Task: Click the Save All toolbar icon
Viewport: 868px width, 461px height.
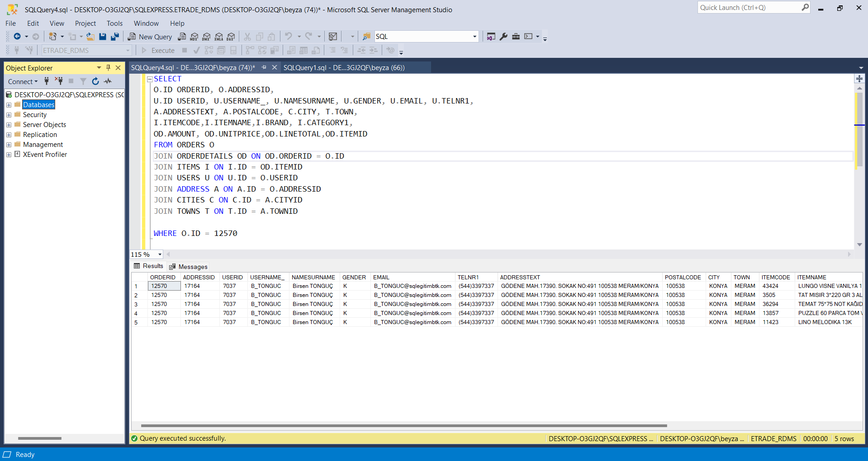Action: tap(115, 37)
